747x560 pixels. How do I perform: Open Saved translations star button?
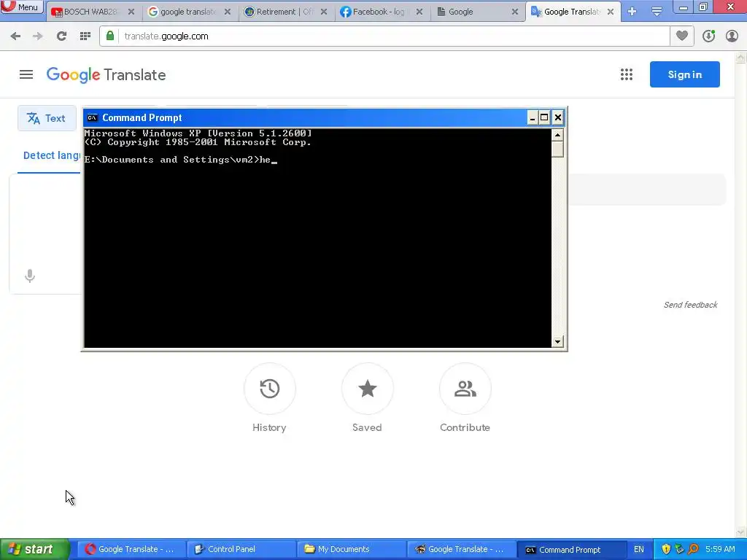tap(368, 389)
